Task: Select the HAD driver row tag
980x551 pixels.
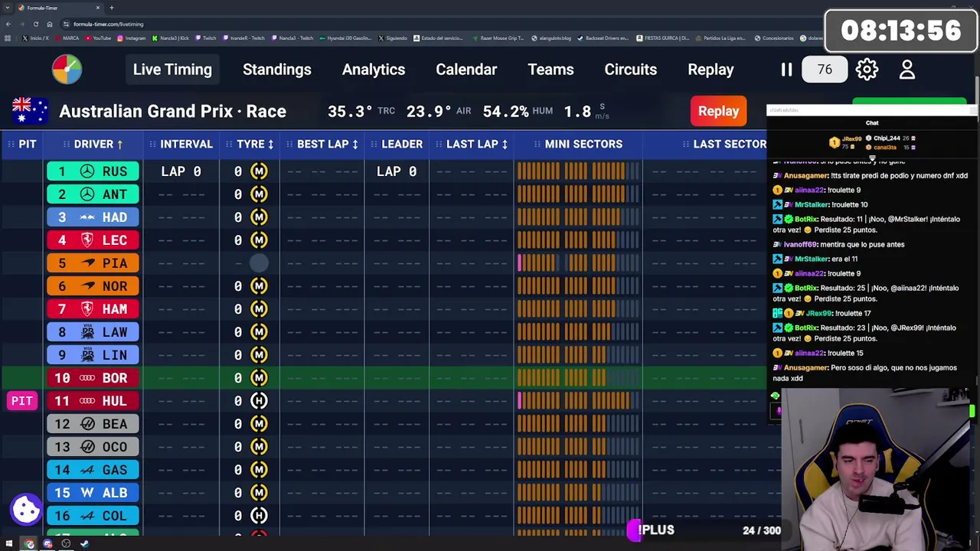Action: (x=93, y=217)
